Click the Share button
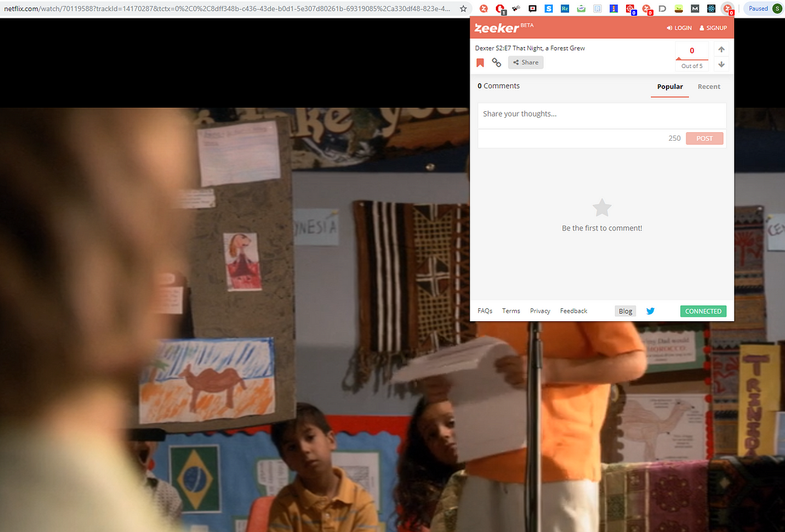This screenshot has width=785, height=532. pyautogui.click(x=526, y=63)
